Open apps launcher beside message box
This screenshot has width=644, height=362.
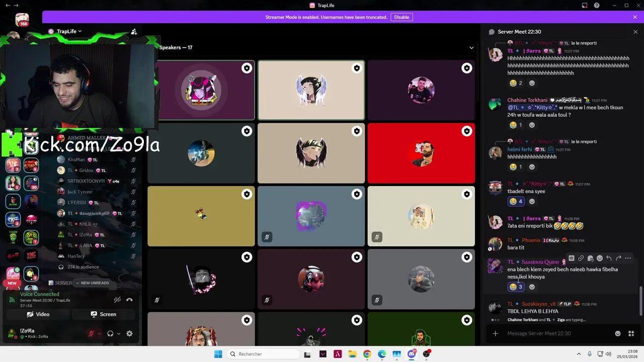(x=631, y=333)
